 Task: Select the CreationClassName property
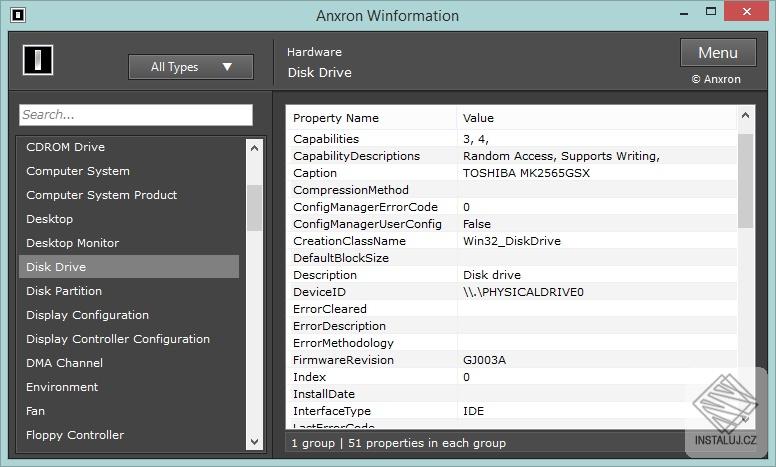click(x=349, y=241)
